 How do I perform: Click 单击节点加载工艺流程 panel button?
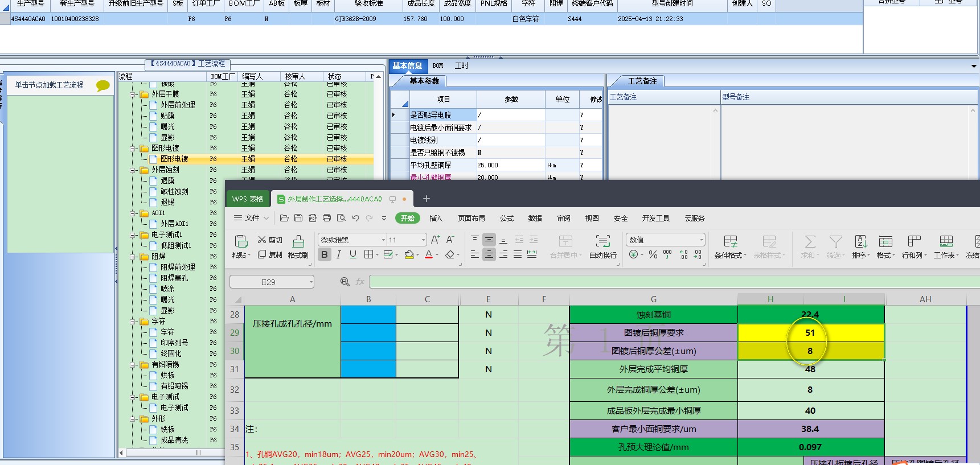(x=60, y=85)
